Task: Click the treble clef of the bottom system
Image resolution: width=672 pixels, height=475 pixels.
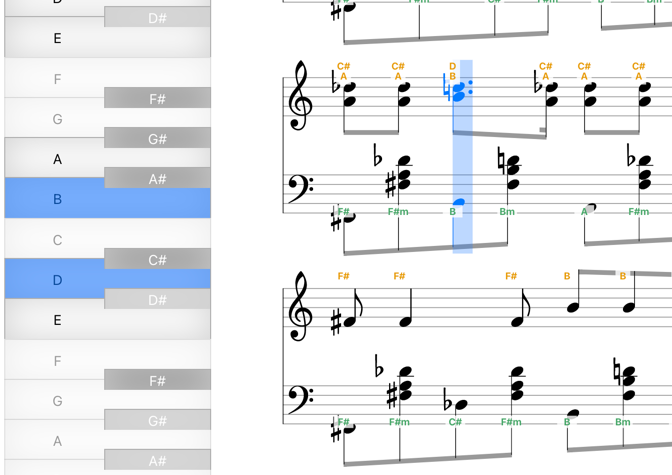Action: coord(298,306)
